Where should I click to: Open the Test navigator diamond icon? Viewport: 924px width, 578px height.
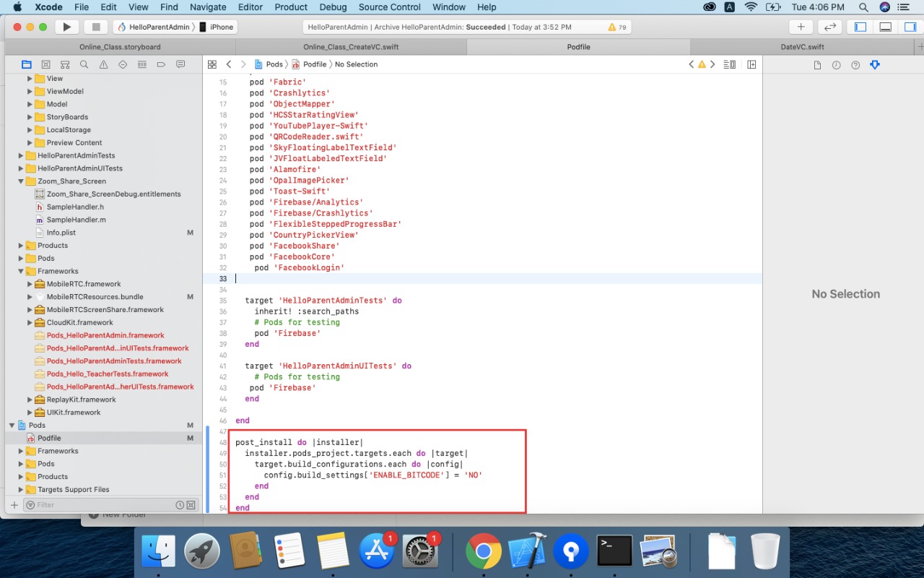point(123,64)
